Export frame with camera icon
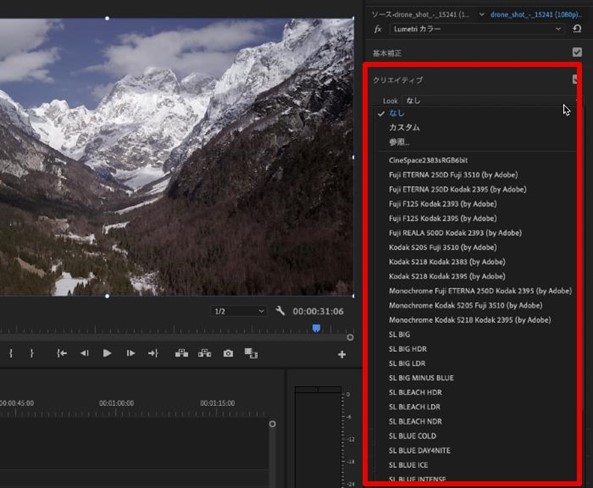The height and width of the screenshot is (488, 593). point(228,353)
